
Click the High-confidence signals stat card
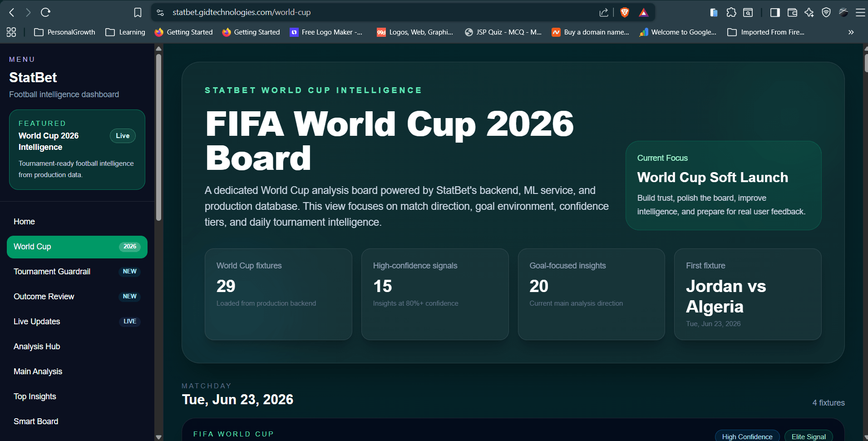[435, 294]
